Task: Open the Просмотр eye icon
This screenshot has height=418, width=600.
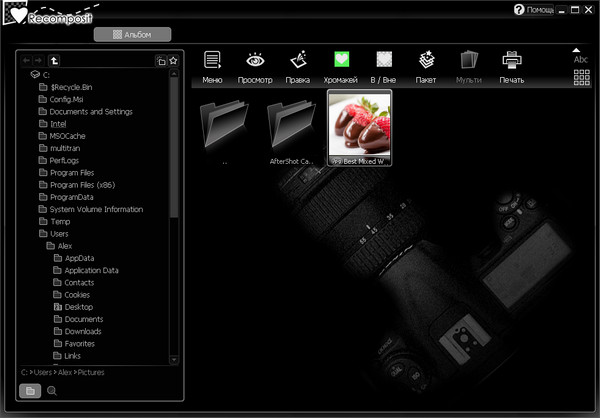Action: pos(255,67)
